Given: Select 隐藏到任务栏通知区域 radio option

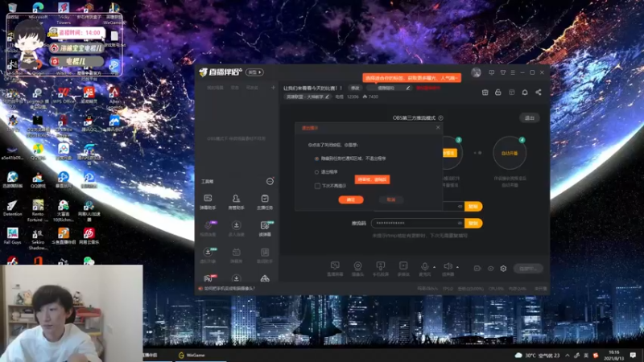Looking at the screenshot, I should (316, 158).
